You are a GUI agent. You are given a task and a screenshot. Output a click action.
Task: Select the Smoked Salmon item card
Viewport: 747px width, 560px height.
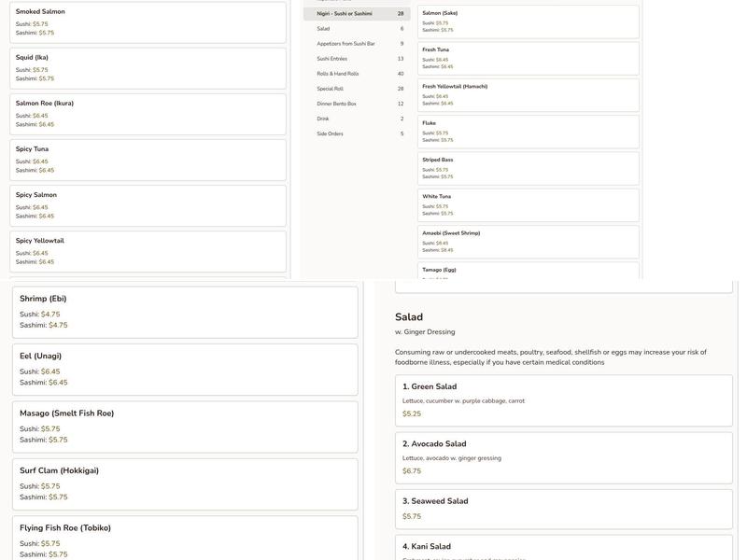pyautogui.click(x=148, y=21)
